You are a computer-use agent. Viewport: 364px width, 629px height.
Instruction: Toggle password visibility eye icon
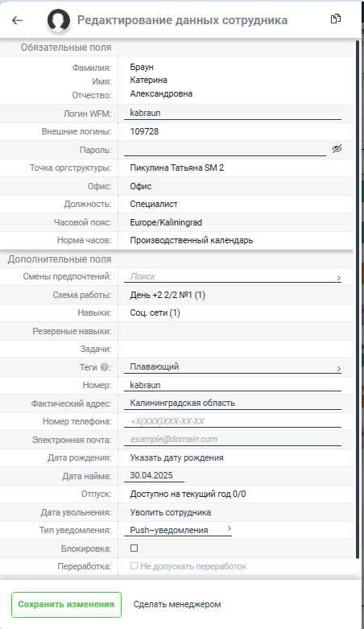[337, 149]
